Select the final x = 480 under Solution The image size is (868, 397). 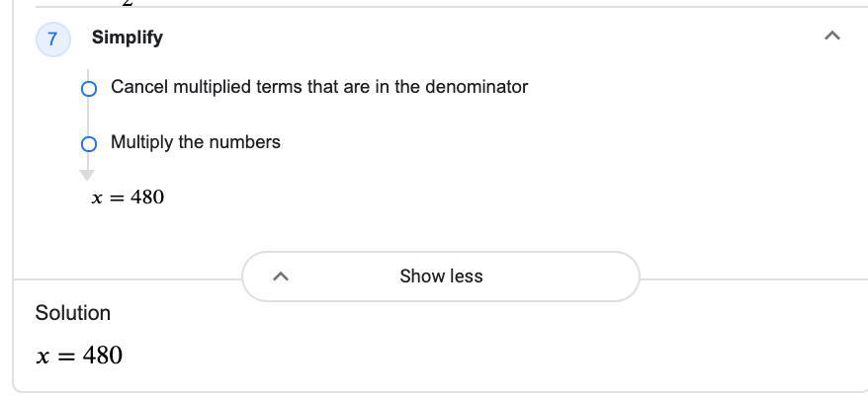pos(79,356)
